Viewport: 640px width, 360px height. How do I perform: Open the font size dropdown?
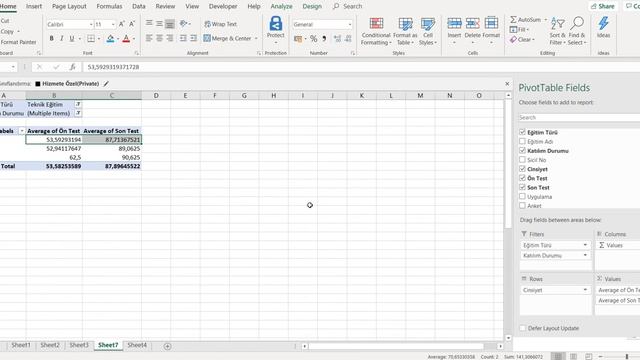pyautogui.click(x=113, y=24)
